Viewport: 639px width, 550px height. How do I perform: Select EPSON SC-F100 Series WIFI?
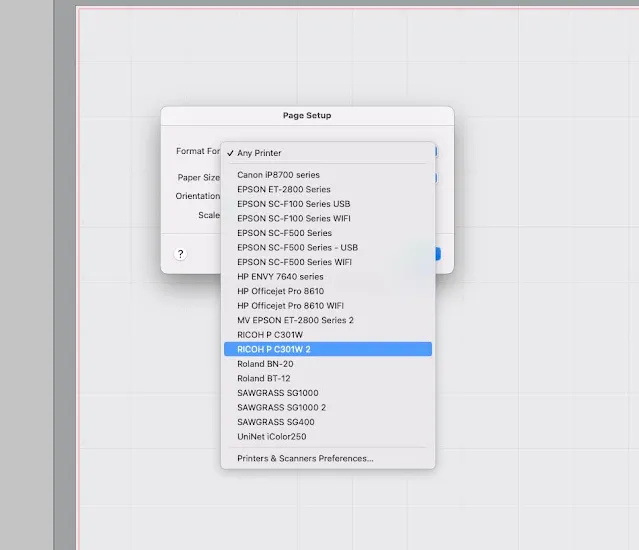click(328, 218)
